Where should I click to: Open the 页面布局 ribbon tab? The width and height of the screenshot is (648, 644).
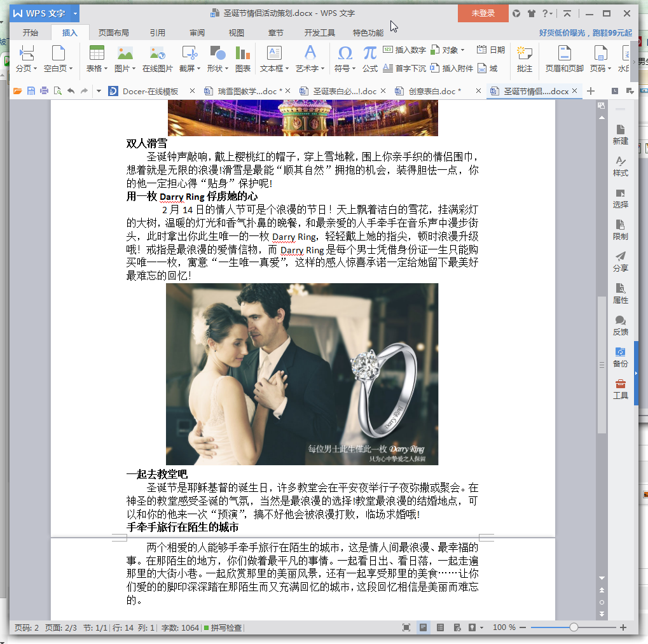point(114,32)
